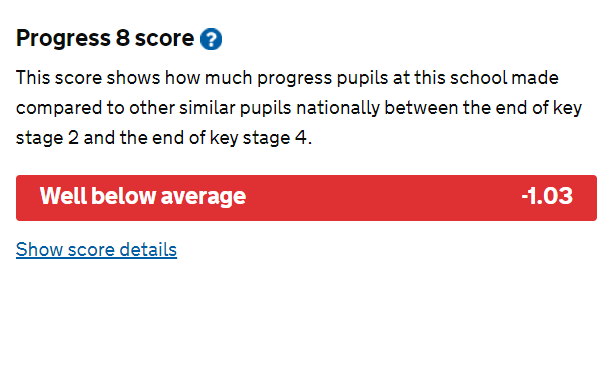Click the -1.03 score value

547,196
